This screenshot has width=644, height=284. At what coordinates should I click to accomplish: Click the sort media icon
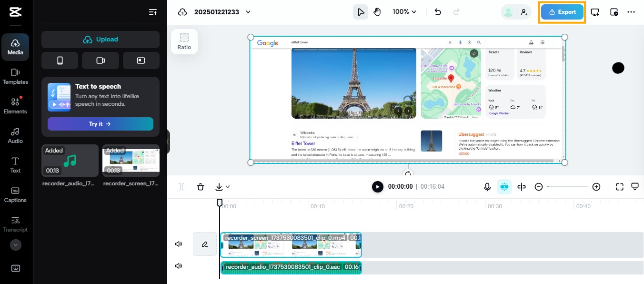[153, 12]
